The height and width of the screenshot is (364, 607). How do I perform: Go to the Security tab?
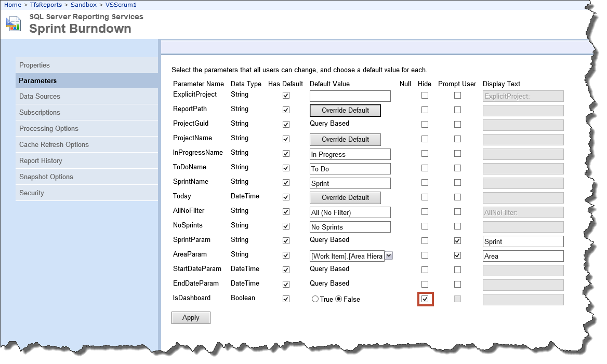pyautogui.click(x=32, y=193)
